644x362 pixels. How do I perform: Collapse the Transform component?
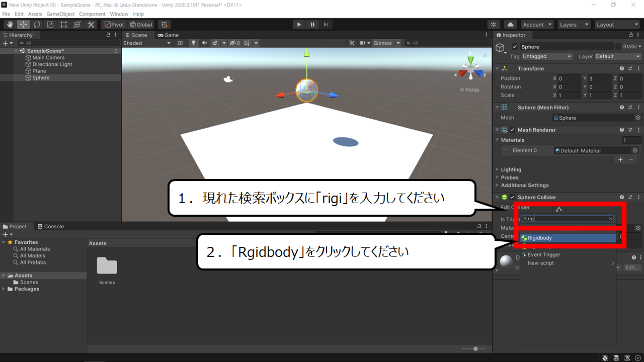click(x=497, y=68)
